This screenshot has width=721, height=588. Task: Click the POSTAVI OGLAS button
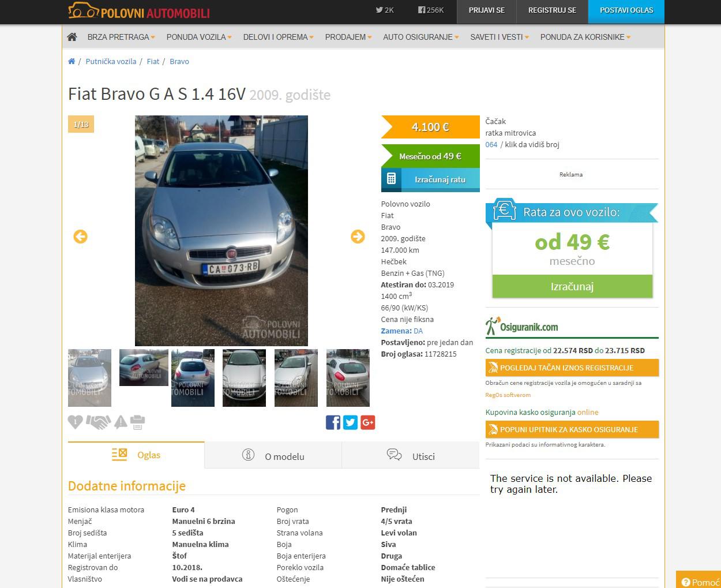tap(626, 12)
